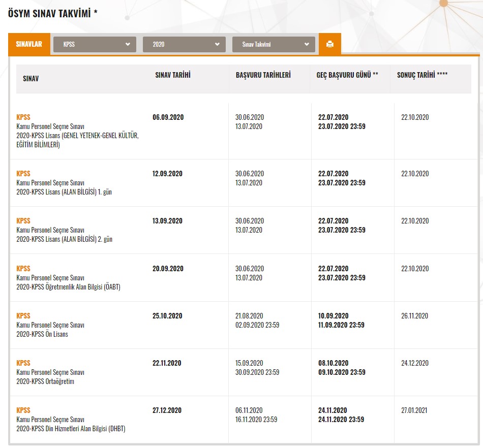Viewport: 483px width, 448px height.
Task: Open KPSS link in the DHBT row
Action: (x=23, y=410)
